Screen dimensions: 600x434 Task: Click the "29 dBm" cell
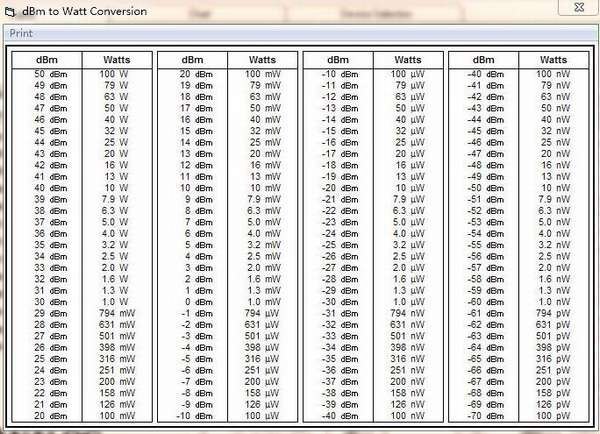pyautogui.click(x=51, y=313)
